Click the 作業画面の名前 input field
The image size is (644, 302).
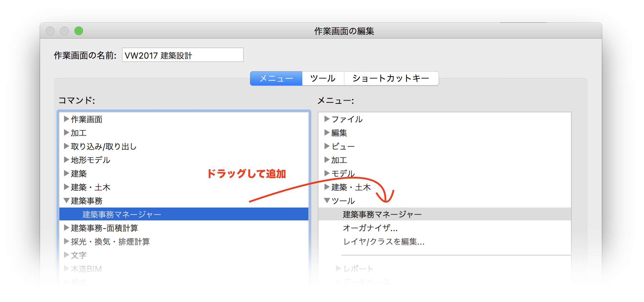182,55
